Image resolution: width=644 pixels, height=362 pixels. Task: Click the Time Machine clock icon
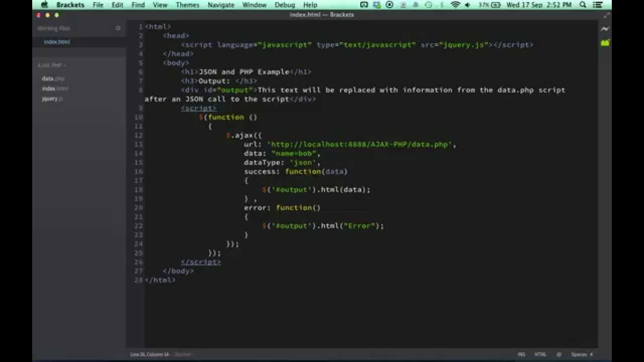[428, 5]
